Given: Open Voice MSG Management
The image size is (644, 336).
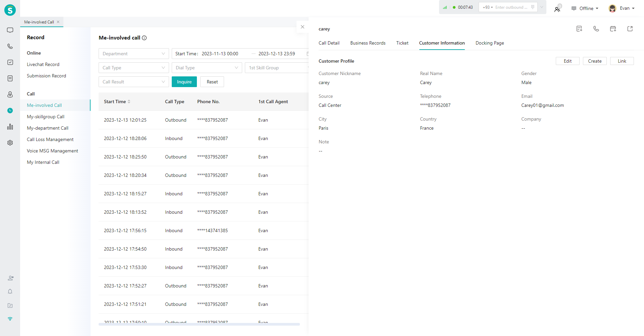Looking at the screenshot, I should tap(52, 151).
